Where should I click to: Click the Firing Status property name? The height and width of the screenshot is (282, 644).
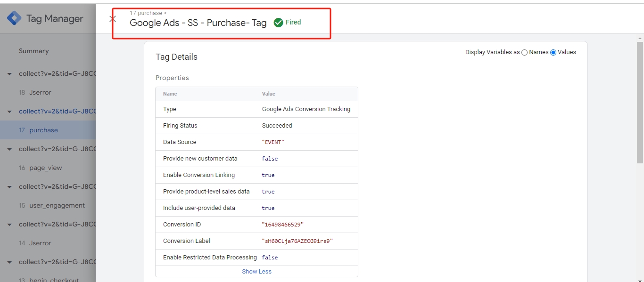tap(180, 126)
